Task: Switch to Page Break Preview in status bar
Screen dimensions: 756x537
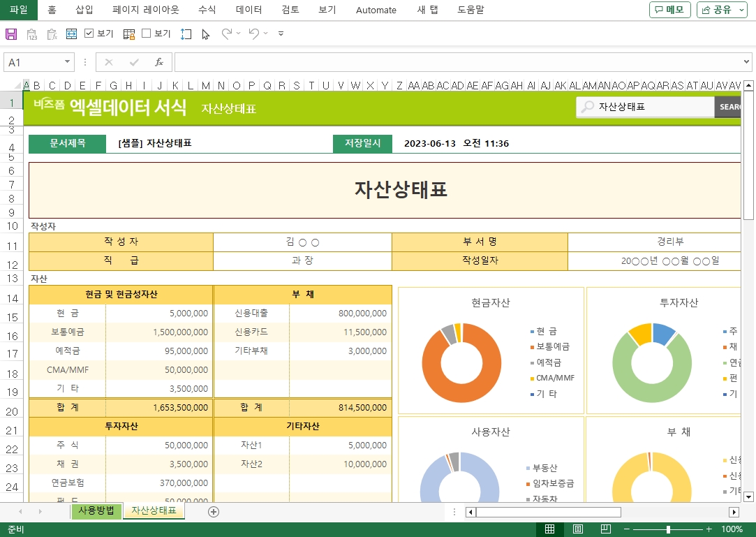Action: 606,529
